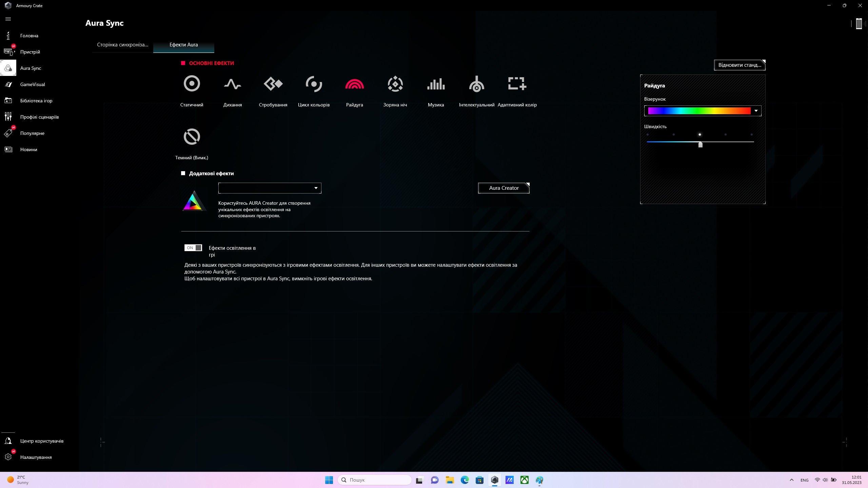Open the News (Новини) section
This screenshot has width=868, height=488.
tap(28, 149)
